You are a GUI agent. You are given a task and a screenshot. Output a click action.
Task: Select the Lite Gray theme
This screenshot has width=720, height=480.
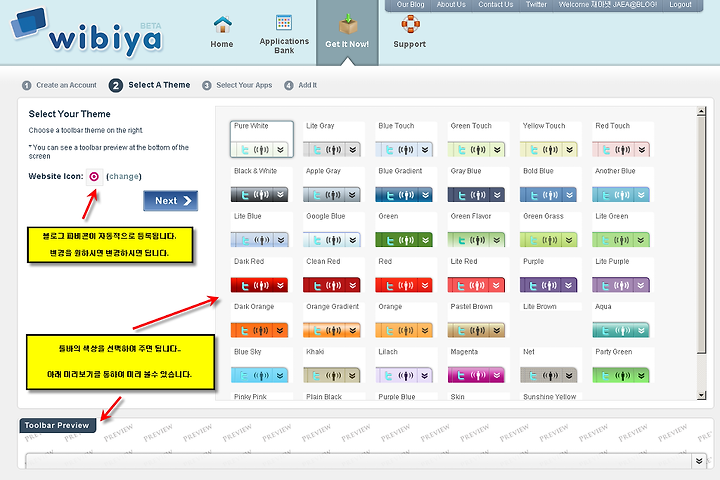(x=333, y=139)
